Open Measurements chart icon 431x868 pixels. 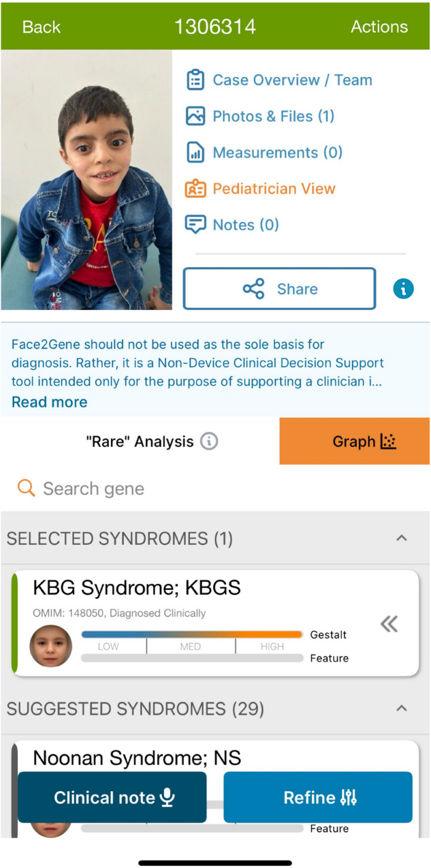pyautogui.click(x=195, y=153)
